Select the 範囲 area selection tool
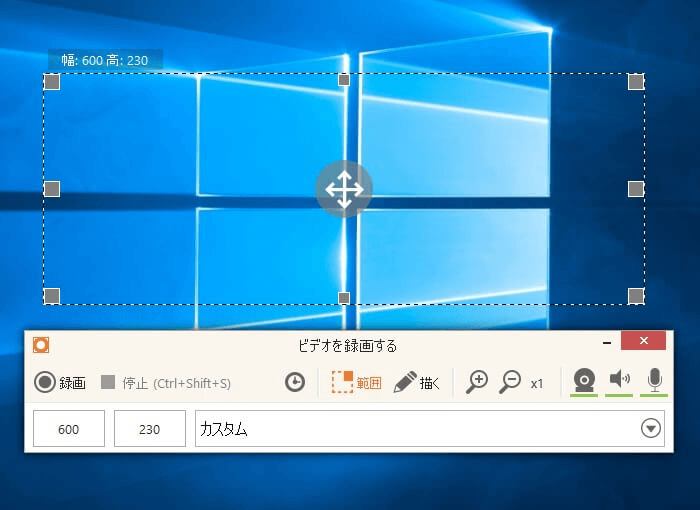 coord(356,382)
